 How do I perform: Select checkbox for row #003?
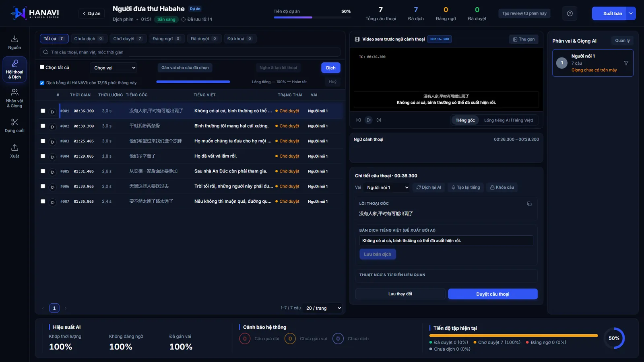[x=43, y=141]
